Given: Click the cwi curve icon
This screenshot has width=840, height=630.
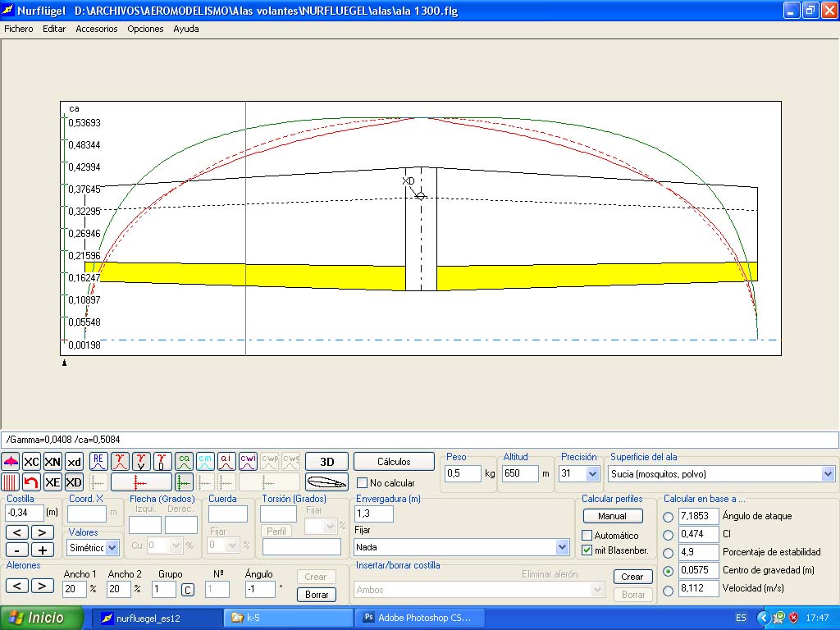Looking at the screenshot, I should 249,462.
